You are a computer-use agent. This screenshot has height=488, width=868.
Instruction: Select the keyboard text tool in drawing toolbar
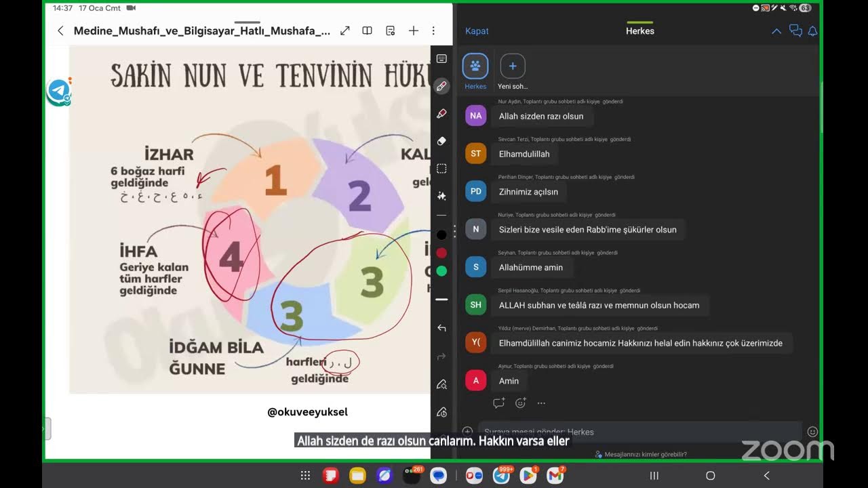pos(441,59)
